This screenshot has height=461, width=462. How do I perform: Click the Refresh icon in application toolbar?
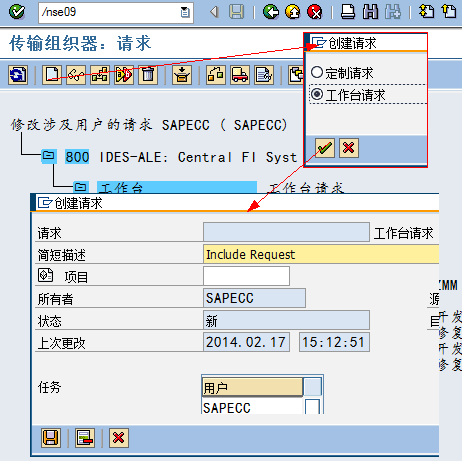(18, 75)
